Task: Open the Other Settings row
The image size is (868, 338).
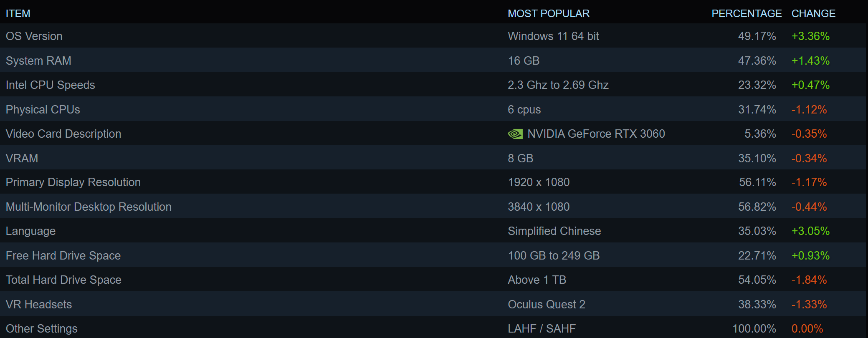Action: pos(433,327)
